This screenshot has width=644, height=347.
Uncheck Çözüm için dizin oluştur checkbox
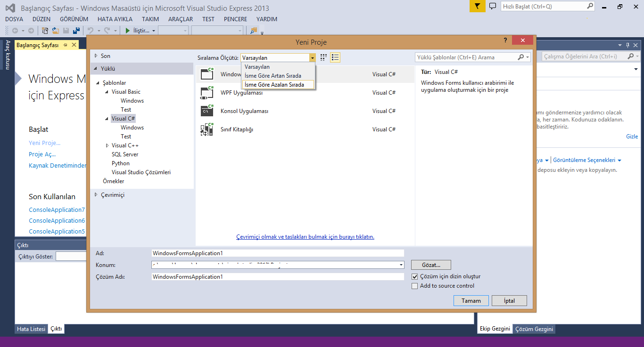tap(415, 277)
